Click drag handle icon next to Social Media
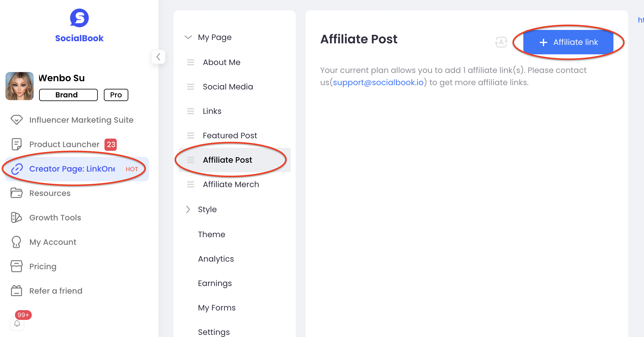The height and width of the screenshot is (337, 644). (191, 87)
